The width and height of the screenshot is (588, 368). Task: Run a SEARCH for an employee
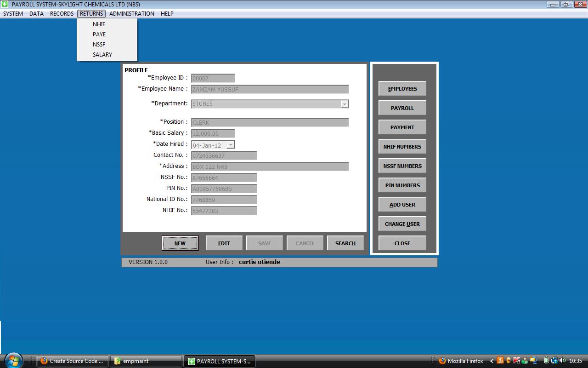[345, 242]
